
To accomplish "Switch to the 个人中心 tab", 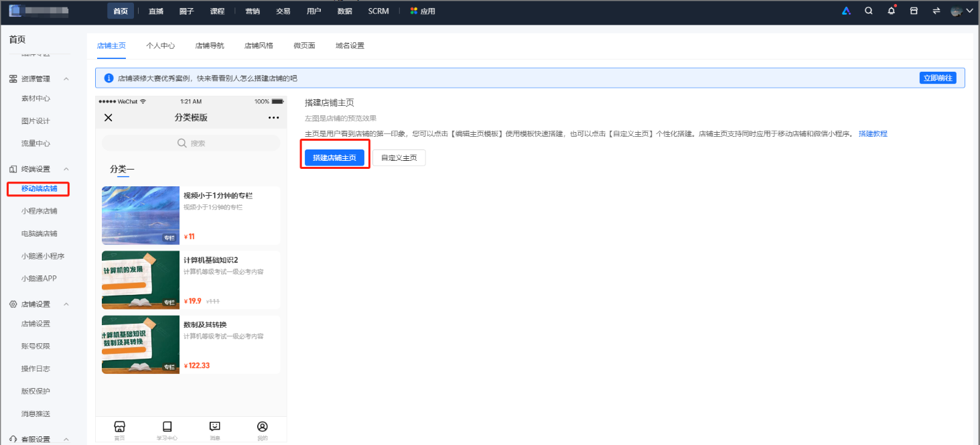I will [x=161, y=46].
